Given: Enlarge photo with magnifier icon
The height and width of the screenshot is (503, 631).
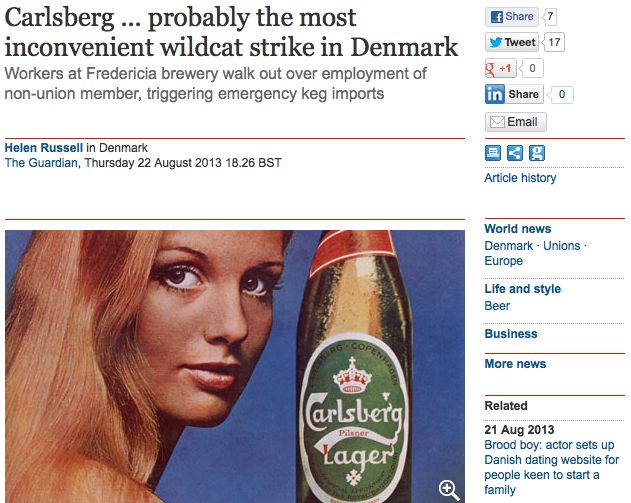Looking at the screenshot, I should (x=449, y=490).
